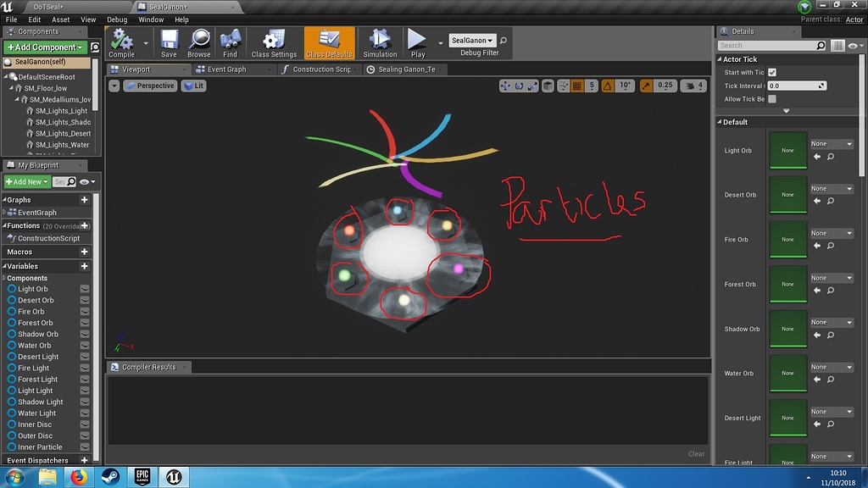Image resolution: width=868 pixels, height=488 pixels.
Task: Save the blueprint asset
Action: [168, 42]
